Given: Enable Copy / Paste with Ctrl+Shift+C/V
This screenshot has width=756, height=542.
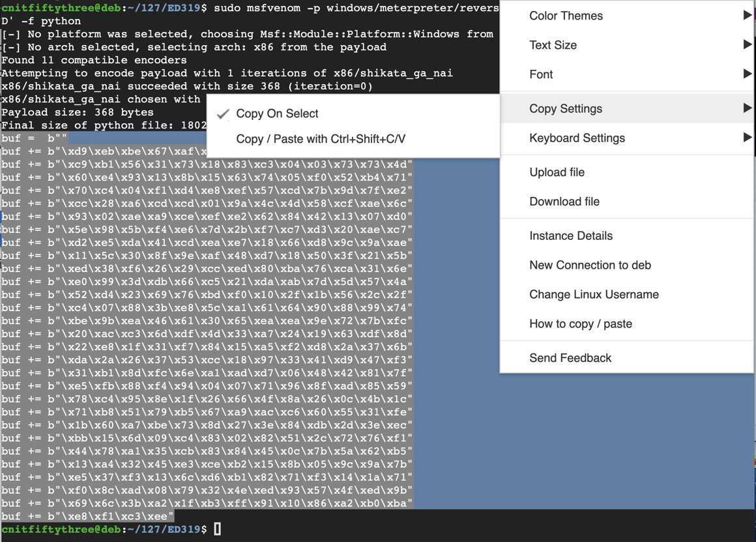Looking at the screenshot, I should (353, 139).
